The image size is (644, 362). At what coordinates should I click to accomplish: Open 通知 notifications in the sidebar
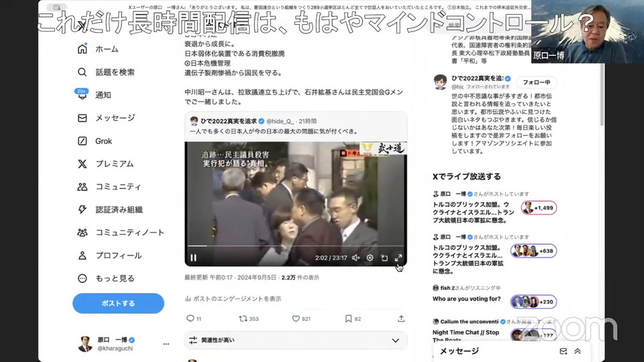(94, 95)
